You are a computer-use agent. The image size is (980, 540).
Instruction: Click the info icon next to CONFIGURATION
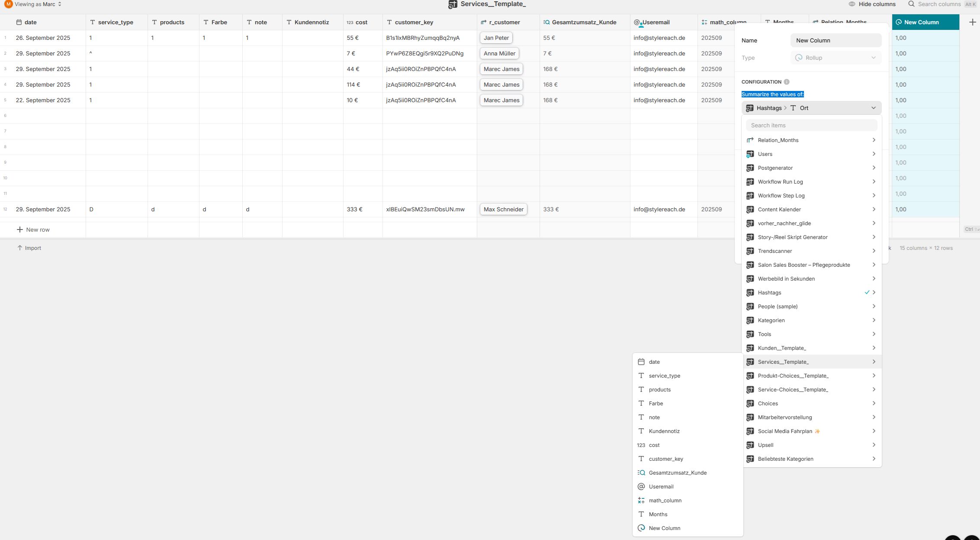tap(787, 82)
